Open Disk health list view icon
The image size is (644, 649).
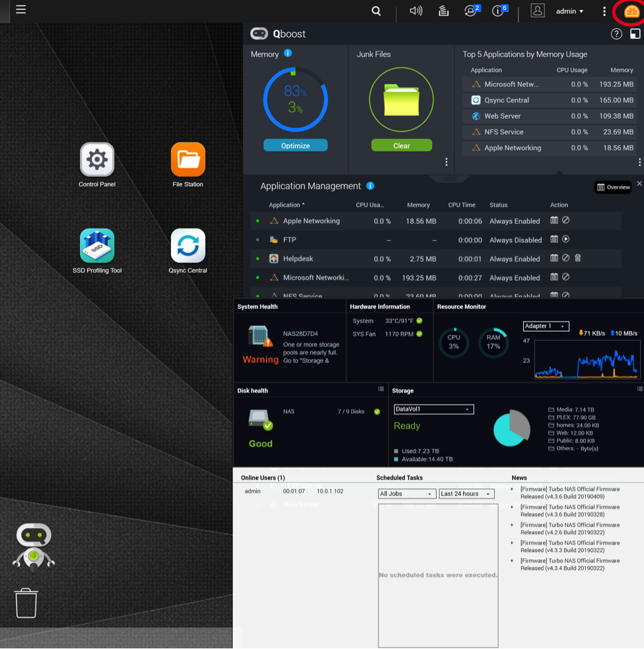click(380, 389)
